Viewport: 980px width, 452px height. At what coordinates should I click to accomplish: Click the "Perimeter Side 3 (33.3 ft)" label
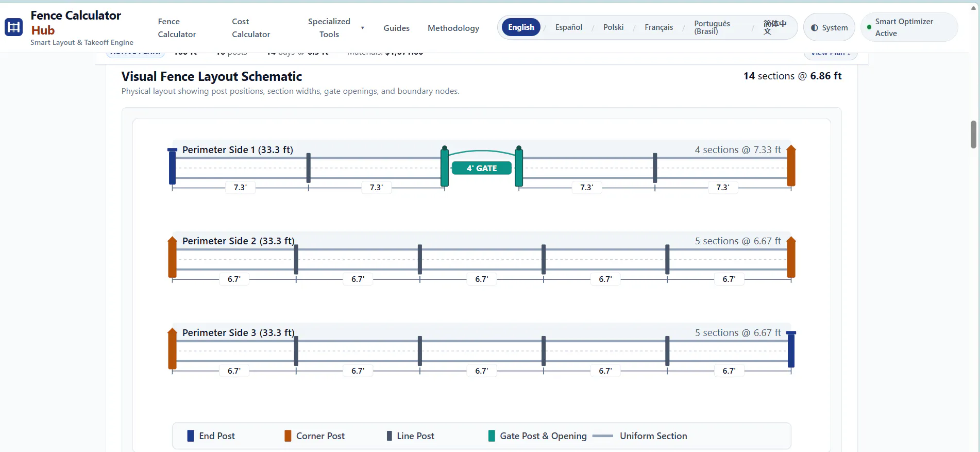239,333
